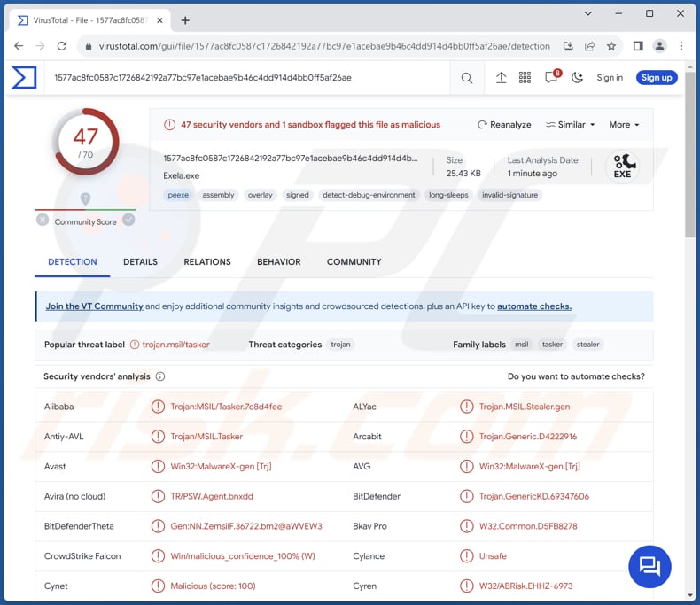Screen dimensions: 700x605
Task: Open the blue chat bubble button
Action: click(649, 567)
